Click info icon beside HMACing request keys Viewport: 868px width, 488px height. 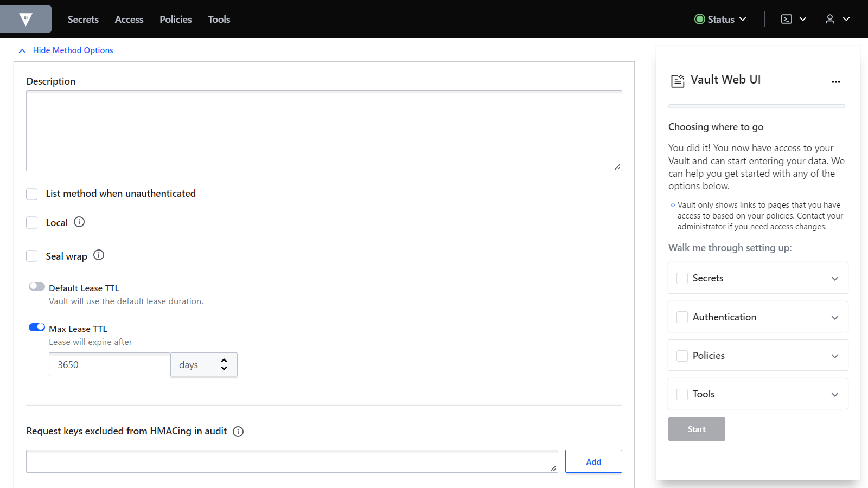(x=238, y=432)
